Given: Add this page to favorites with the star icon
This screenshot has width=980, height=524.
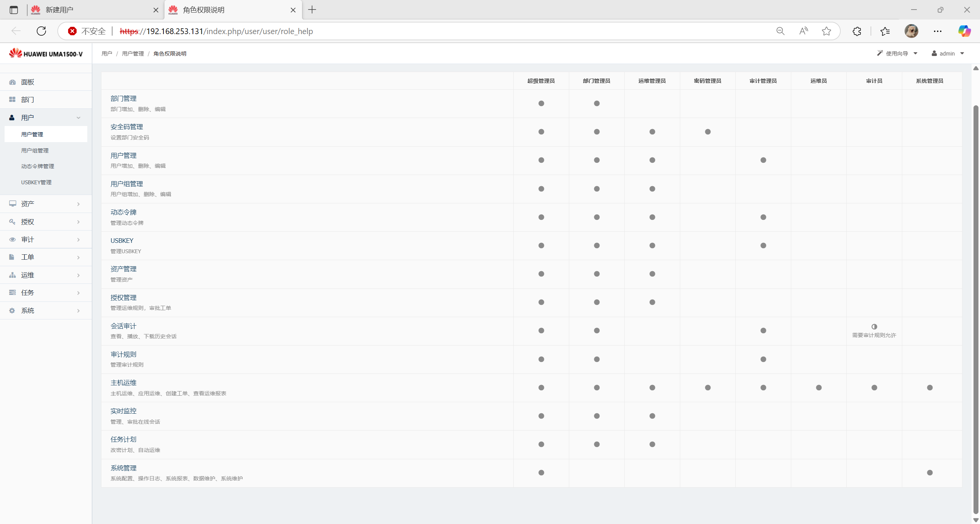Looking at the screenshot, I should pos(826,31).
